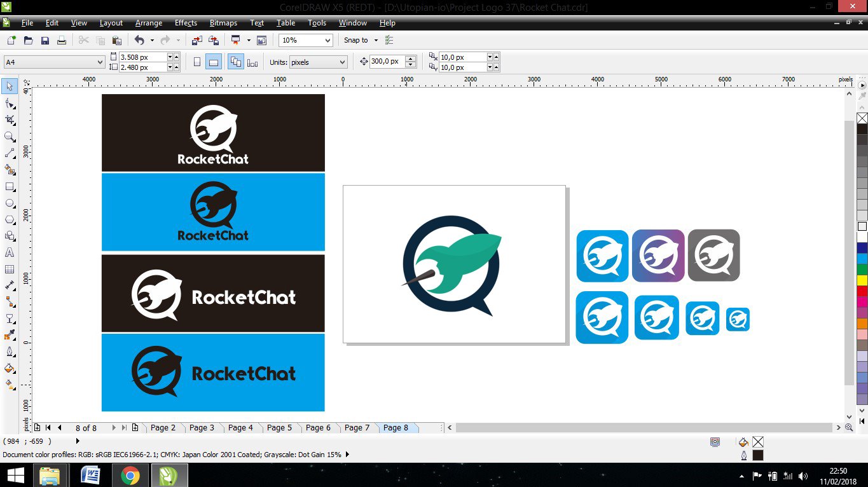Click the Undo arrow
868x487 pixels.
[x=139, y=40]
